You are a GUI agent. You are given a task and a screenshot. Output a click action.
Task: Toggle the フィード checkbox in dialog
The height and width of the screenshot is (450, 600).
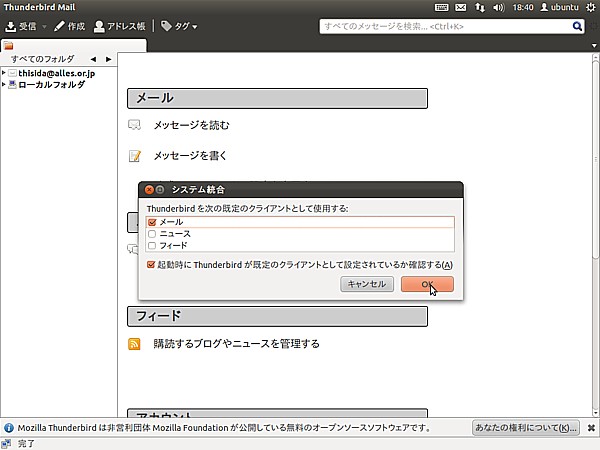(x=152, y=246)
